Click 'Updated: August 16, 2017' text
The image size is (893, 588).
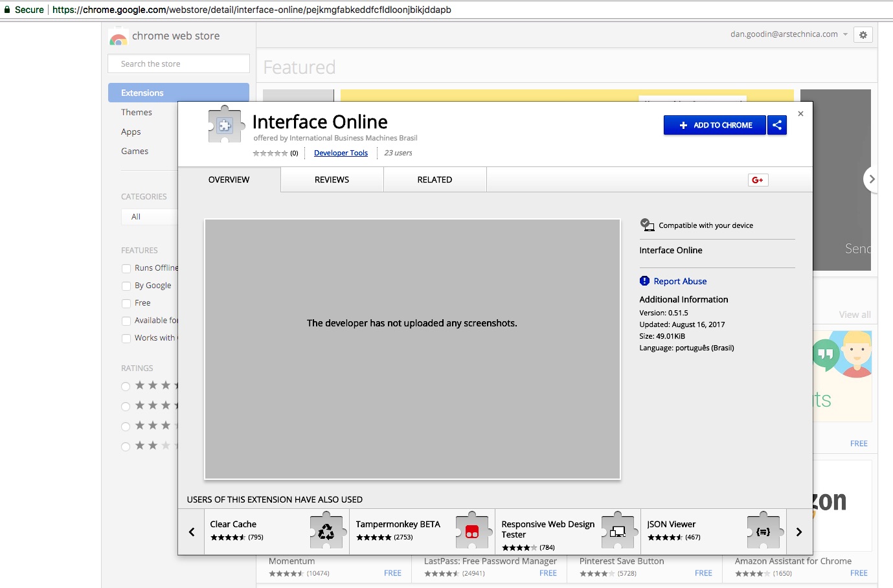pos(683,324)
